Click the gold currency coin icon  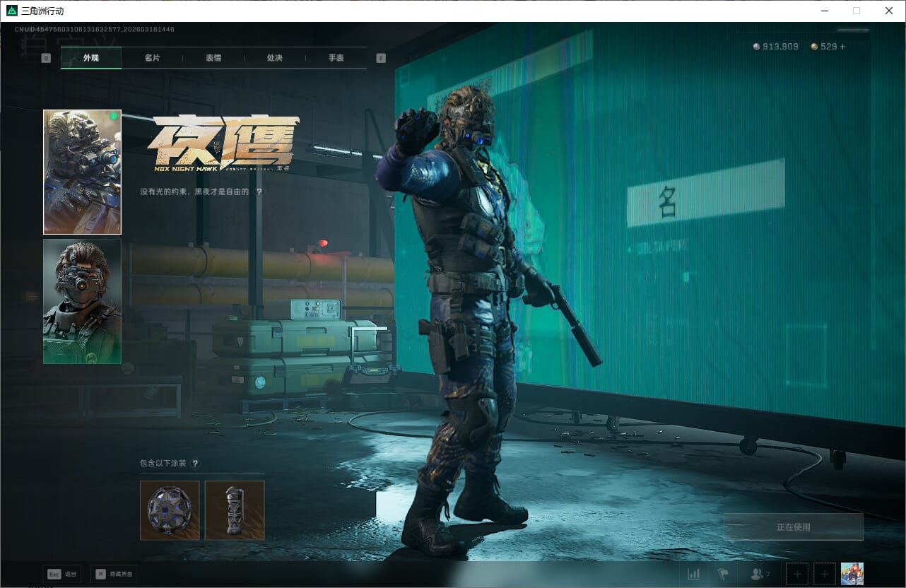pos(814,47)
